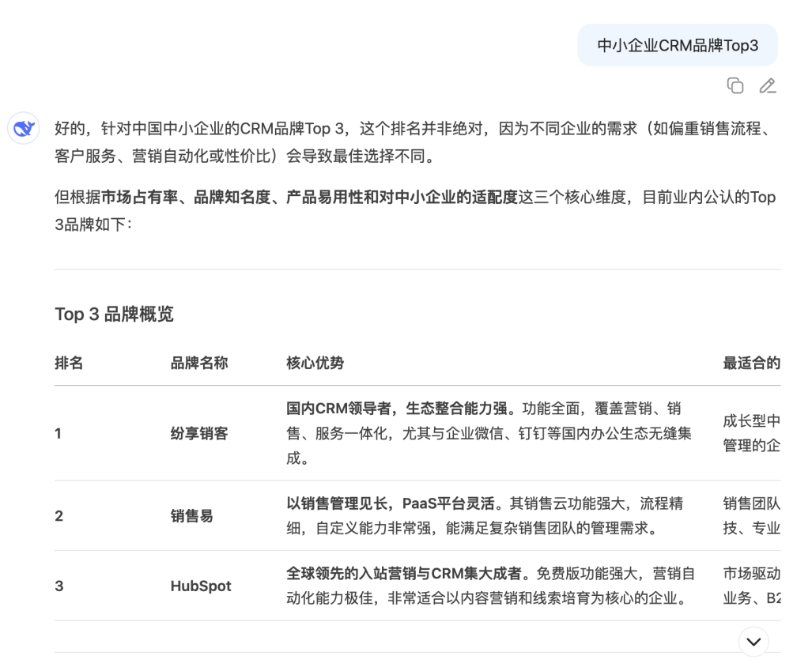The image size is (812, 667).
Task: Click the '排名' column header
Action: [69, 363]
